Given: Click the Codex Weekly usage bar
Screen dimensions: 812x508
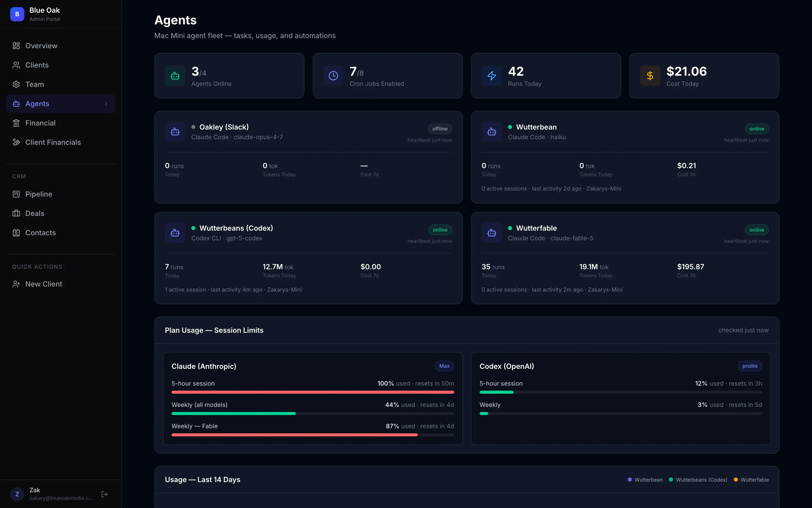Looking at the screenshot, I should pos(621,414).
